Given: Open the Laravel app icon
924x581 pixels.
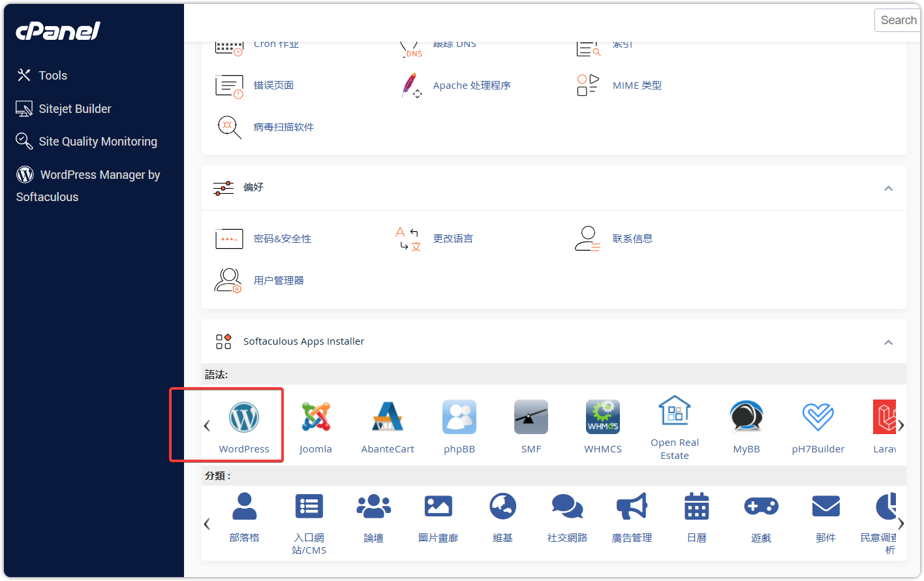Looking at the screenshot, I should pos(884,417).
